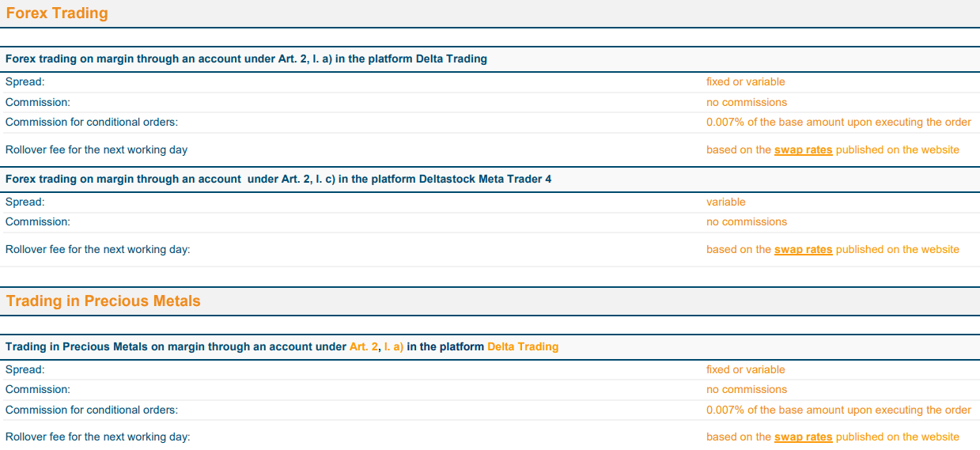
Task: Click 'Commission for conditional orders:' in Forex Delta Trading section
Action: (92, 122)
